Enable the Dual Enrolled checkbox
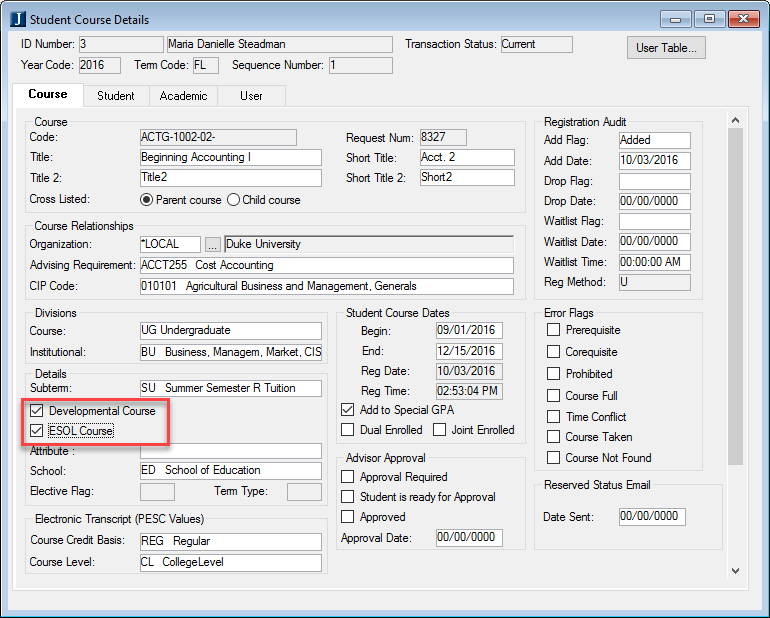The height and width of the screenshot is (618, 770). click(x=348, y=430)
